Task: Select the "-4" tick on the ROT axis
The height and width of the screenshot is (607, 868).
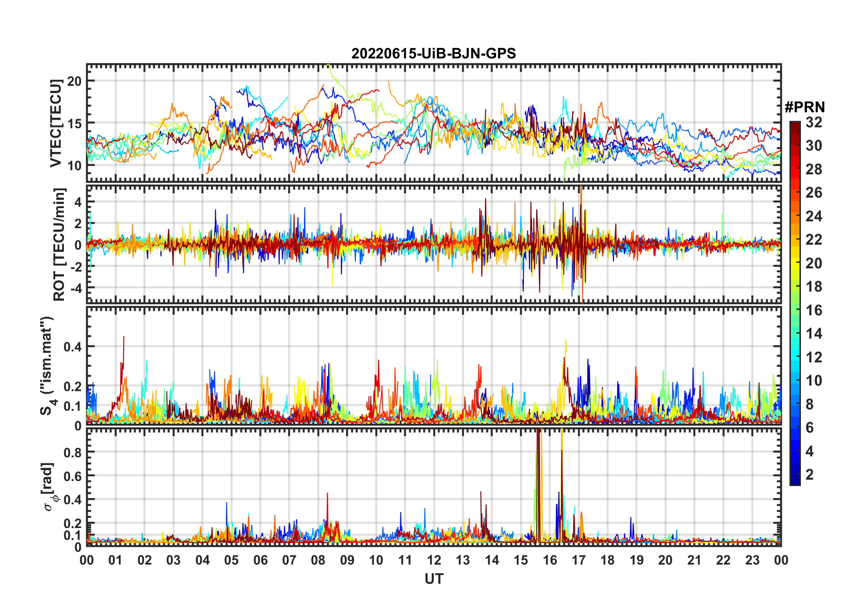Action: point(77,288)
